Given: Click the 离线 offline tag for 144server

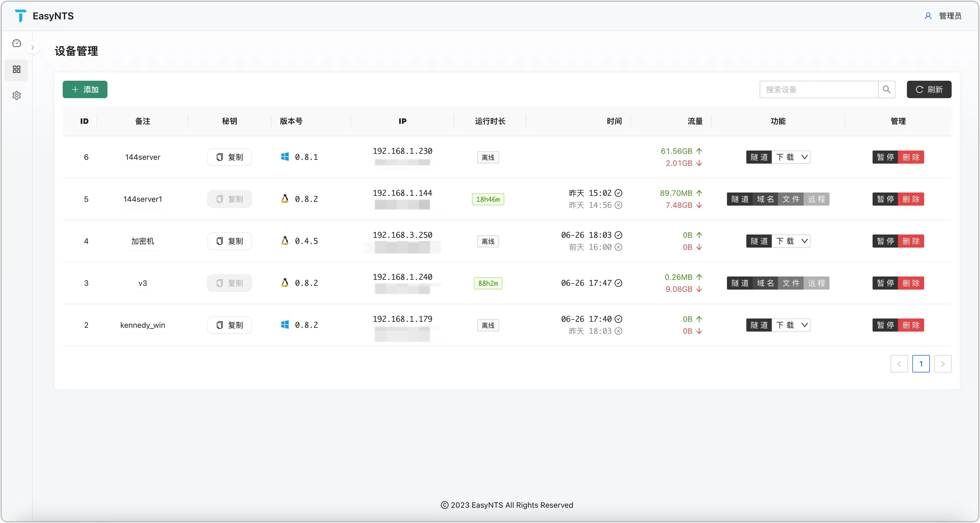Looking at the screenshot, I should pos(488,157).
